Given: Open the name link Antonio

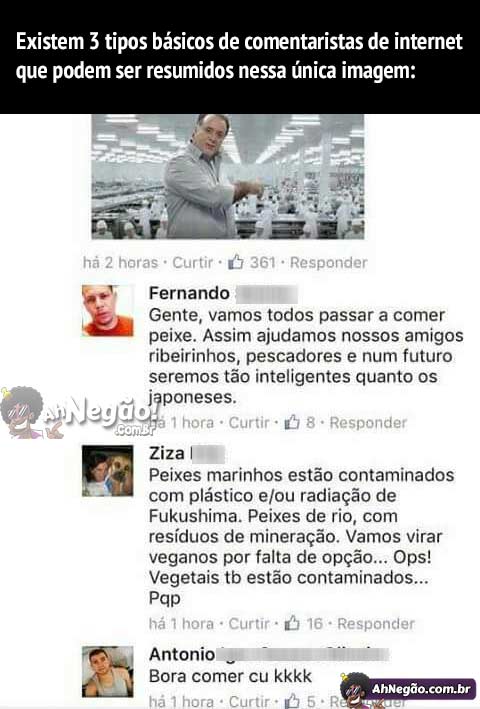Looking at the screenshot, I should pos(182,654).
